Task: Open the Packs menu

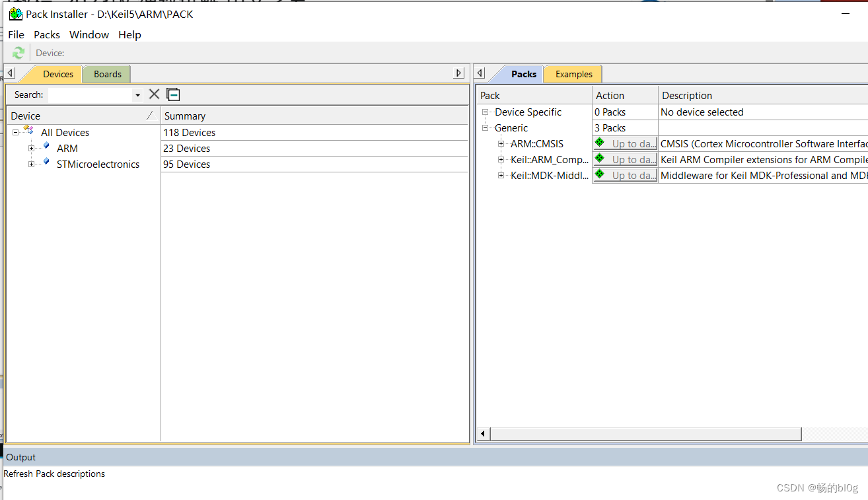Action: pos(47,34)
